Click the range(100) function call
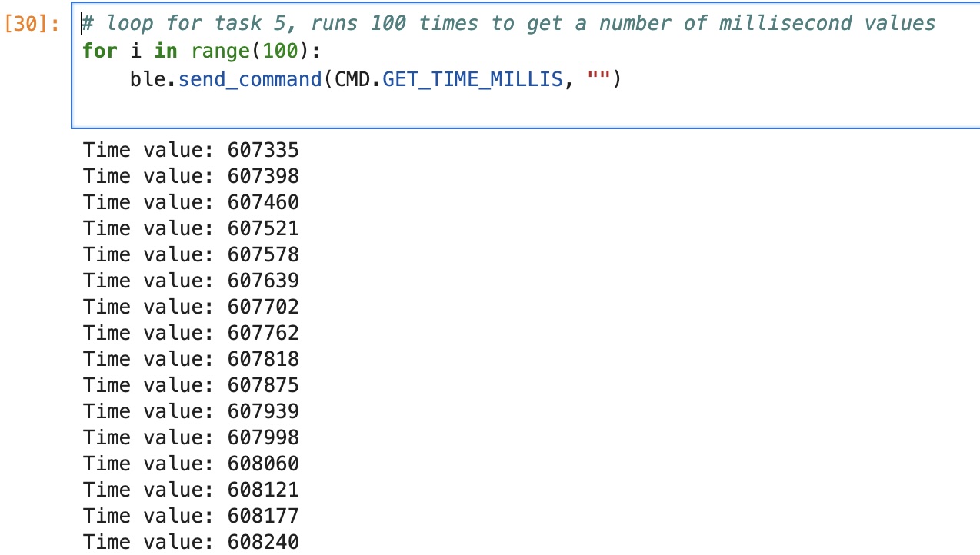This screenshot has width=980, height=555. point(238,51)
